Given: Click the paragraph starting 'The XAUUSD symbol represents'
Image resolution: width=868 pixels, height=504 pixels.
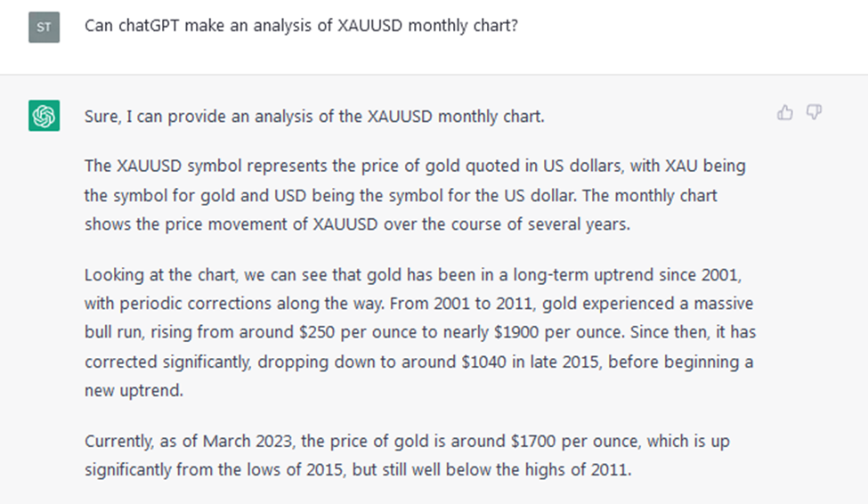Looking at the screenshot, I should 415,195.
